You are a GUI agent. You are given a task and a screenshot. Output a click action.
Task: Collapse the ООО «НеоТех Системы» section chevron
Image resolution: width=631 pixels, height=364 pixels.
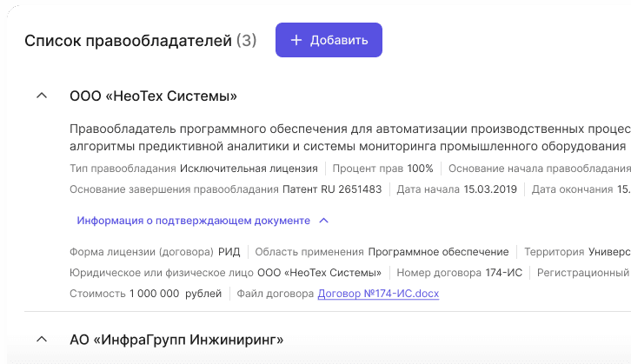(42, 96)
